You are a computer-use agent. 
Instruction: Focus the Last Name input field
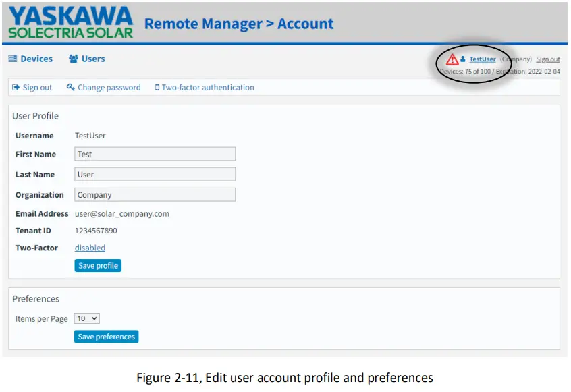[x=155, y=174]
